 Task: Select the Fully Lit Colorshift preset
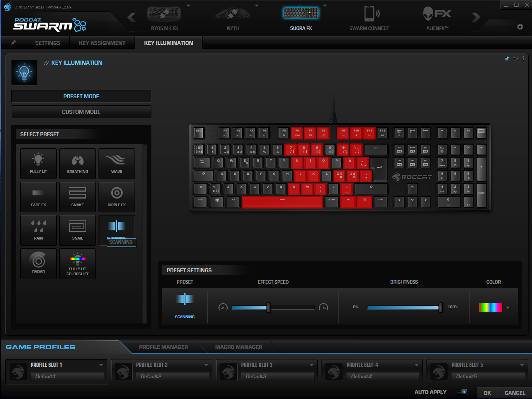(x=77, y=264)
